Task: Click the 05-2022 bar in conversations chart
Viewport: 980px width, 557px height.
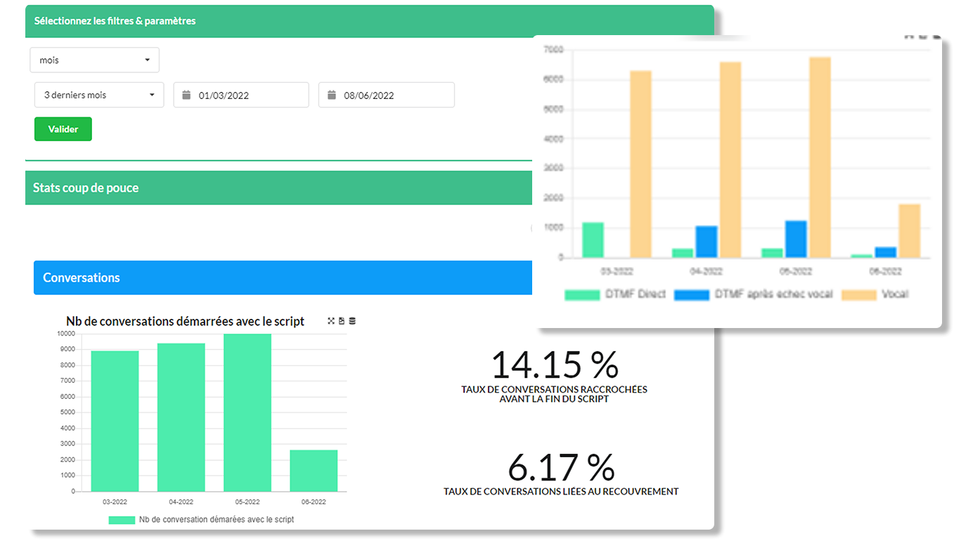Action: click(x=247, y=413)
